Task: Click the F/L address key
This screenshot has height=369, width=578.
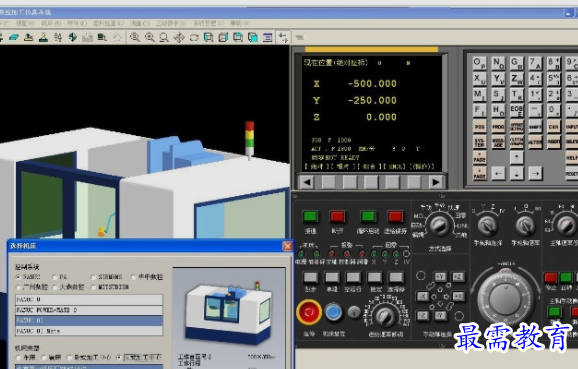Action: [479, 110]
